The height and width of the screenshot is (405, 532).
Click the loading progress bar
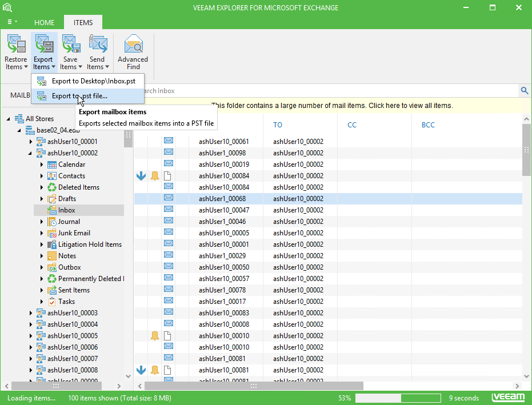[x=398, y=398]
